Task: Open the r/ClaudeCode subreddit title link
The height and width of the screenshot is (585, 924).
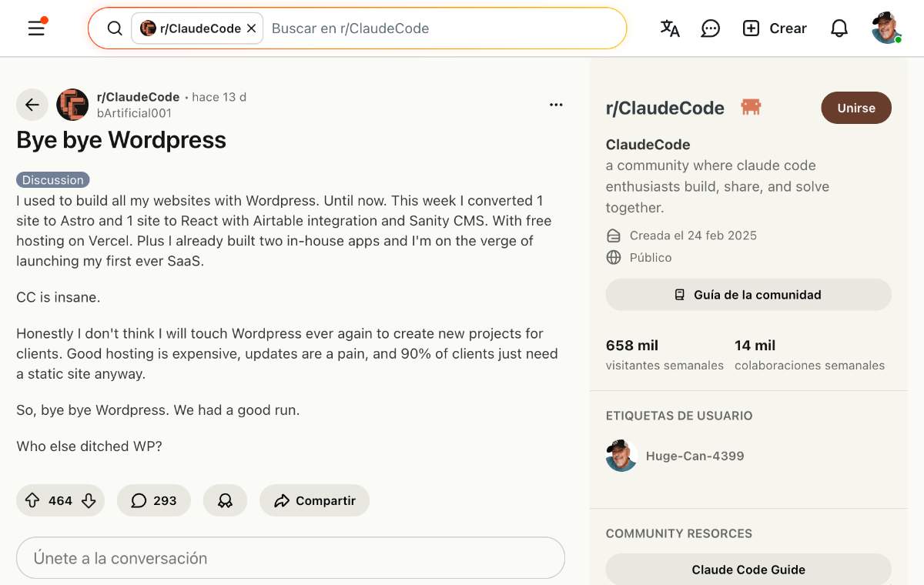Action: coord(665,108)
